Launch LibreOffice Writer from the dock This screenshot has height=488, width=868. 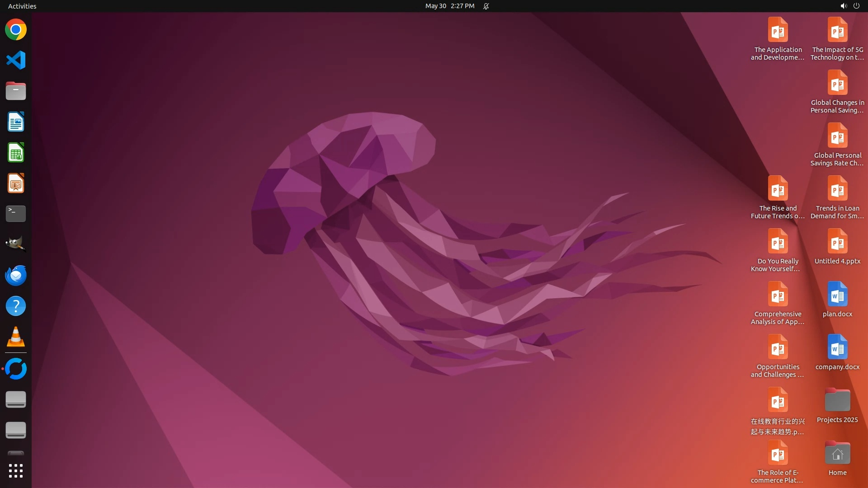pos(16,122)
